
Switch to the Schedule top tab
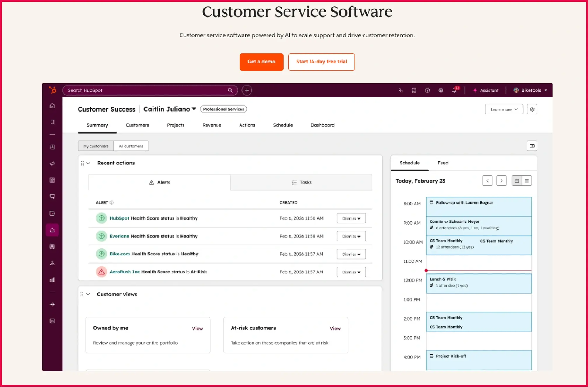pos(283,125)
